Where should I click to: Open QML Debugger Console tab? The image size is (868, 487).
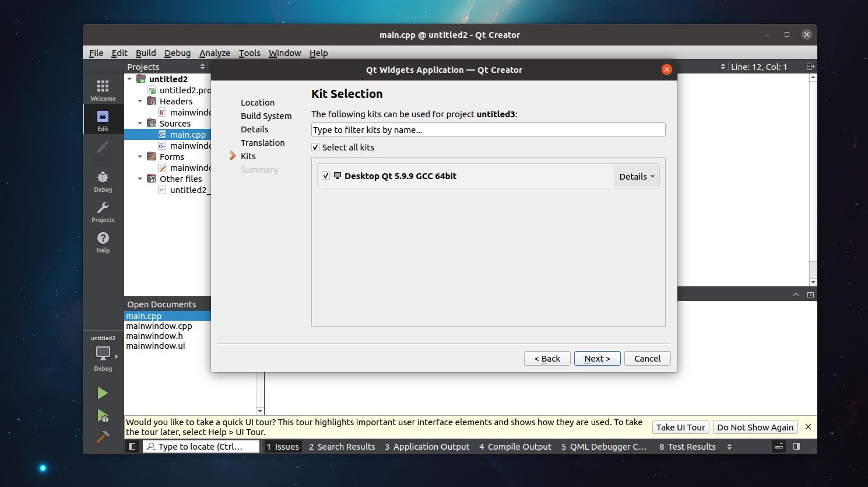coord(604,446)
